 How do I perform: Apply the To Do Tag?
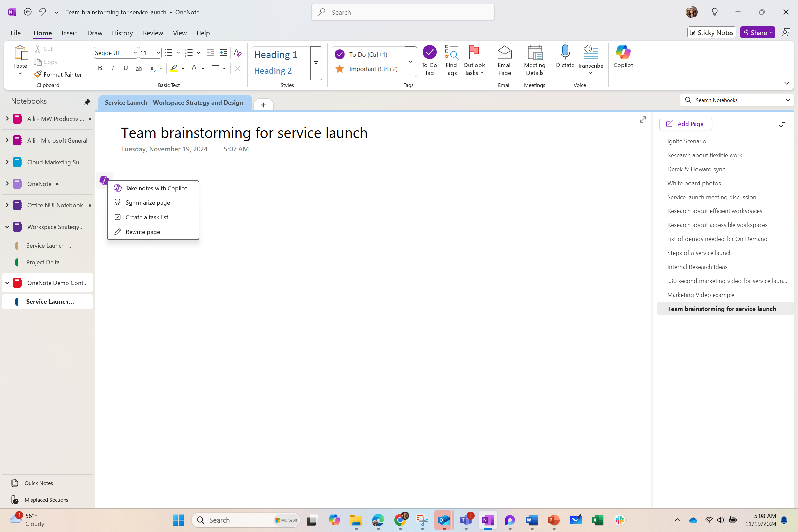pos(429,58)
